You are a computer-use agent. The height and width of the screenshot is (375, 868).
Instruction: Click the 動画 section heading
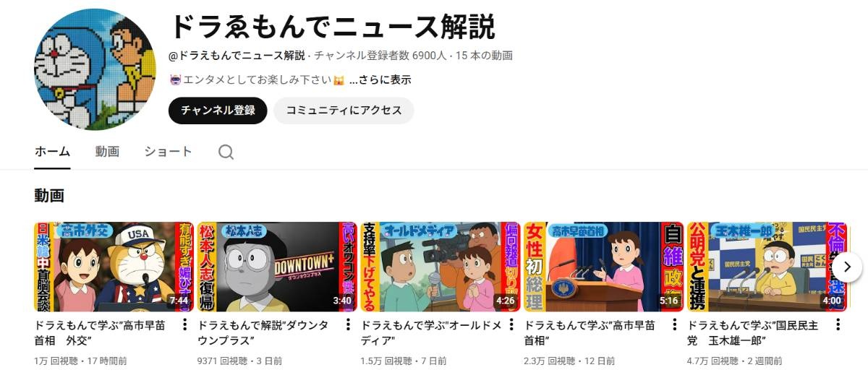[x=49, y=195]
